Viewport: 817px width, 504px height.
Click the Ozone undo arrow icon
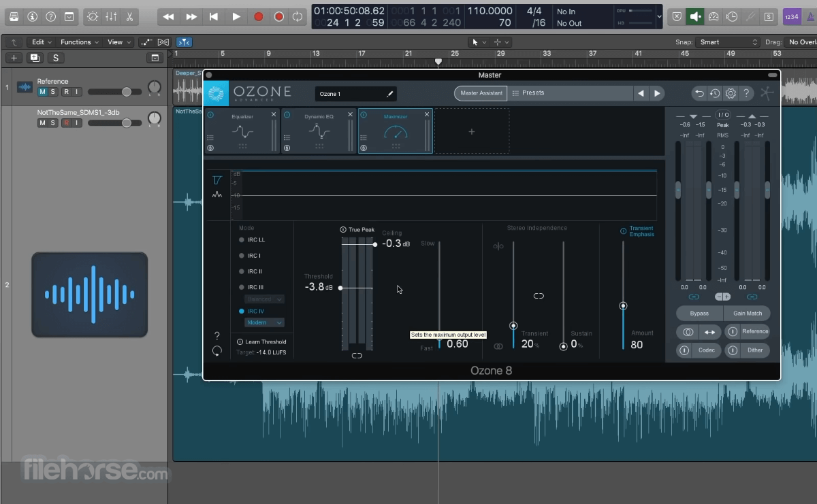[699, 94]
